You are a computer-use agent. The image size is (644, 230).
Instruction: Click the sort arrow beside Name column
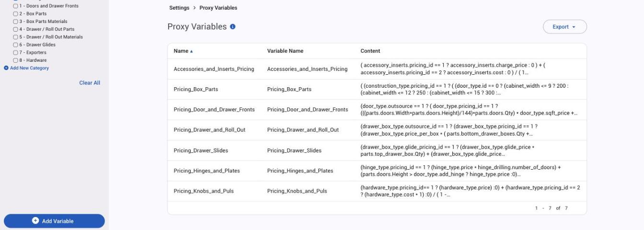click(x=192, y=51)
